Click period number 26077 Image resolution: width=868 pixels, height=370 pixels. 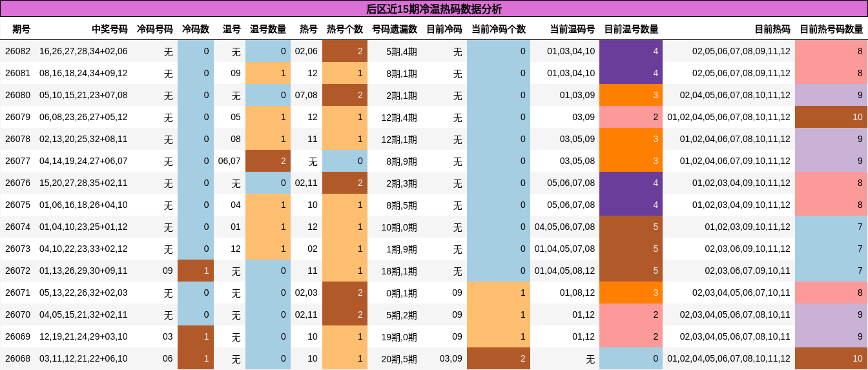click(x=17, y=161)
